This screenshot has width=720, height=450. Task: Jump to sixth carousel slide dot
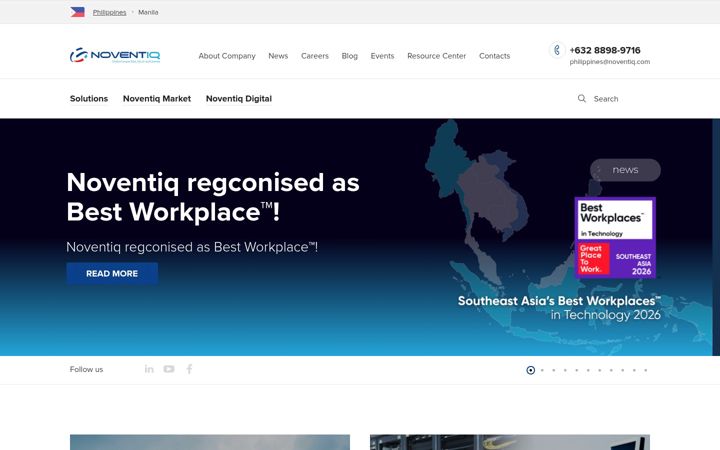588,370
